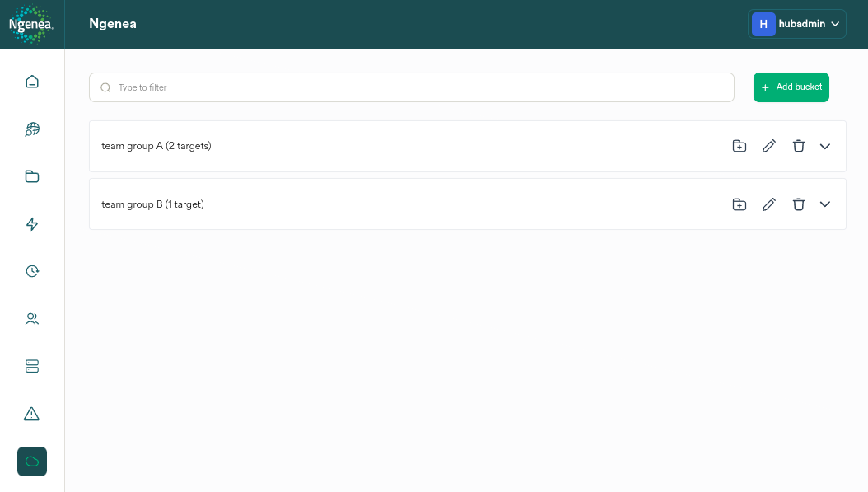This screenshot has height=492, width=868.
Task: Open the hubadmin account dropdown
Action: 796,24
